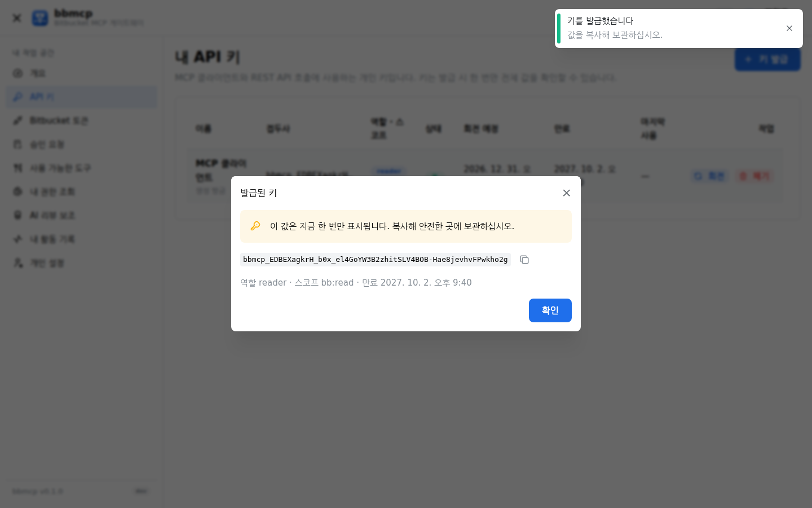Viewport: 812px width, 508px height.
Task: Confirm with the 확인 button
Action: click(x=550, y=310)
